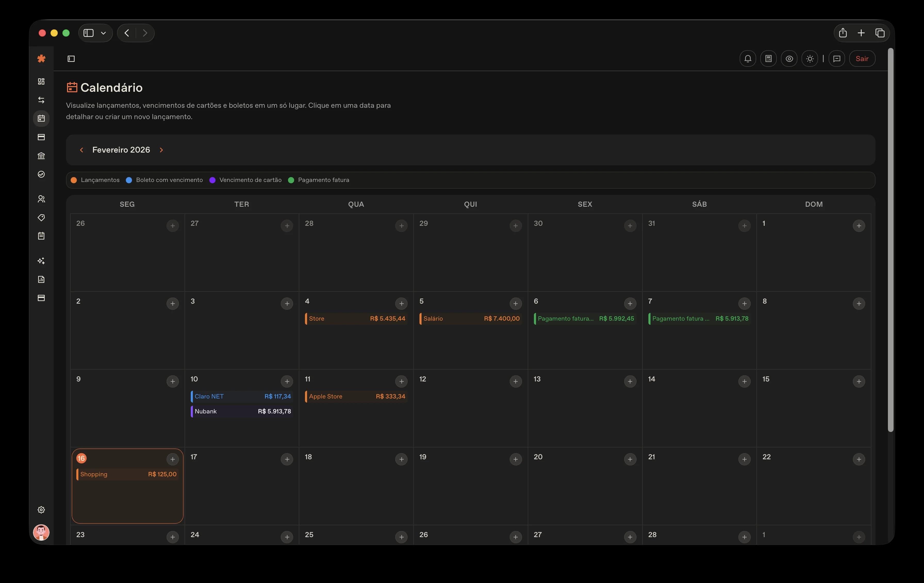Go to previous month with left chevron
Viewport: 924px width, 583px height.
click(82, 150)
